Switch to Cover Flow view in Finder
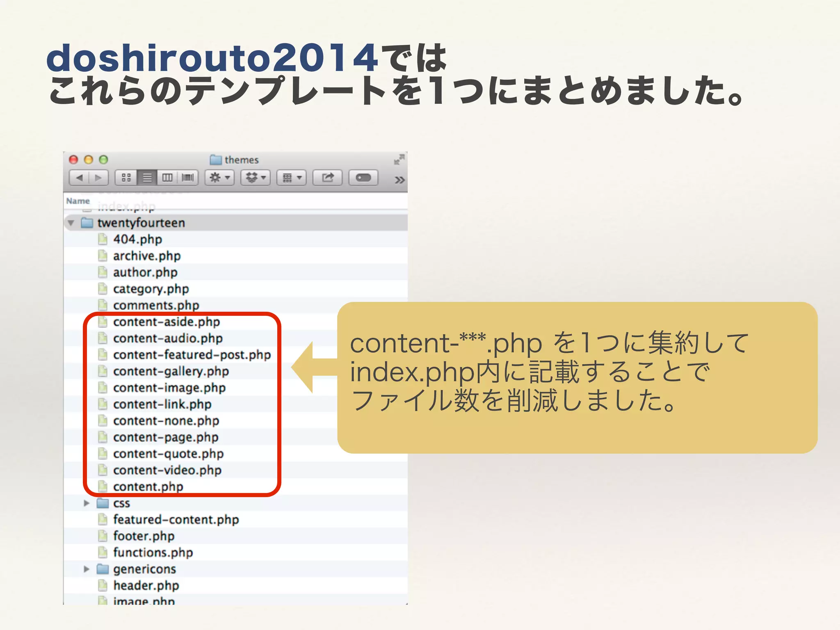Image resolution: width=840 pixels, height=630 pixels. [188, 178]
